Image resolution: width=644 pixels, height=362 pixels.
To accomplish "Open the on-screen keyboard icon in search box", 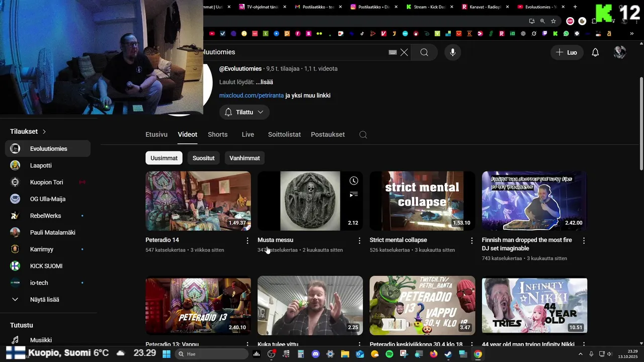I will pyautogui.click(x=393, y=52).
